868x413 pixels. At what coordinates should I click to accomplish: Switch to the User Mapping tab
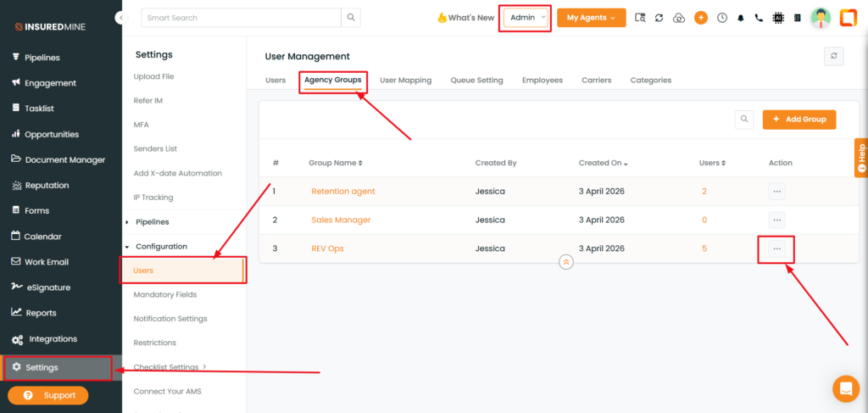[405, 81]
